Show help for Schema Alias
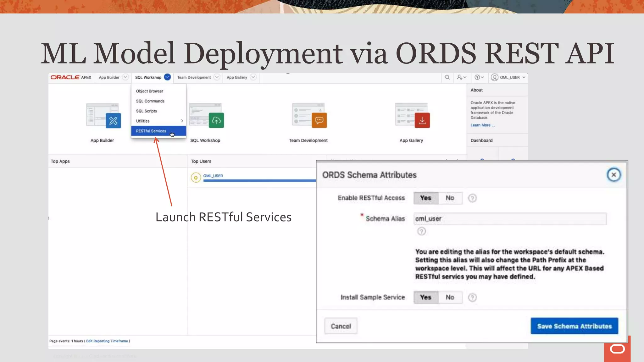 pos(421,232)
